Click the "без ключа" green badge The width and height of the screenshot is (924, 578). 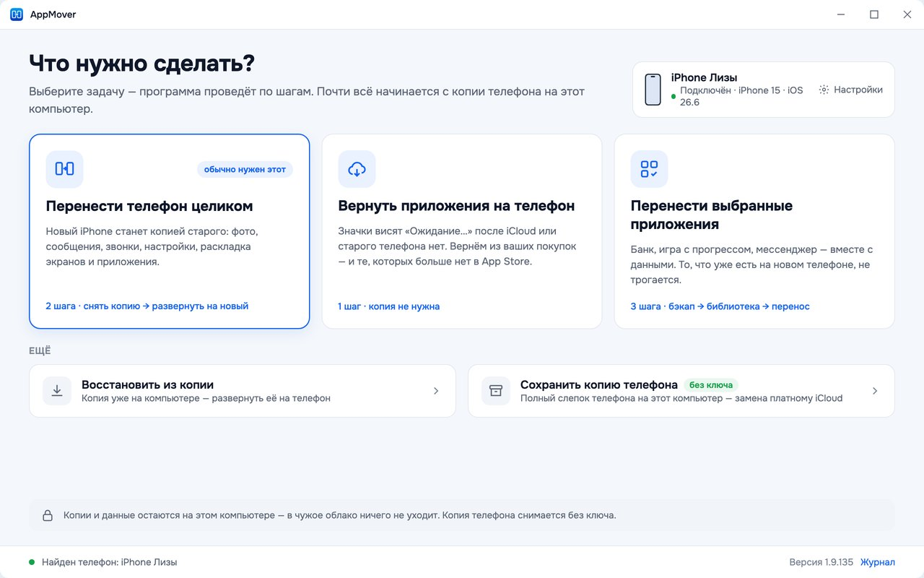tap(712, 385)
